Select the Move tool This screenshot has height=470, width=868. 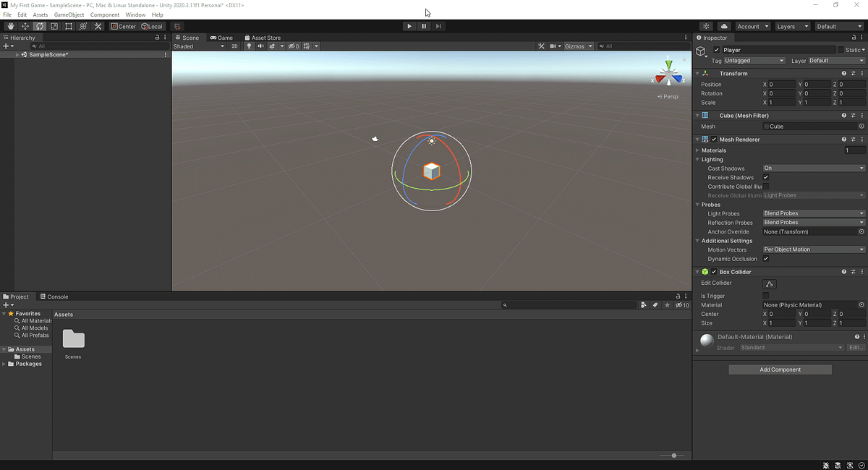24,26
